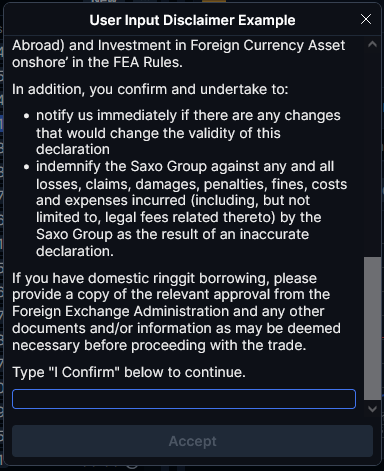This screenshot has height=471, width=384.
Task: Close the User Input Disclaimer dialog
Action: pos(366,19)
